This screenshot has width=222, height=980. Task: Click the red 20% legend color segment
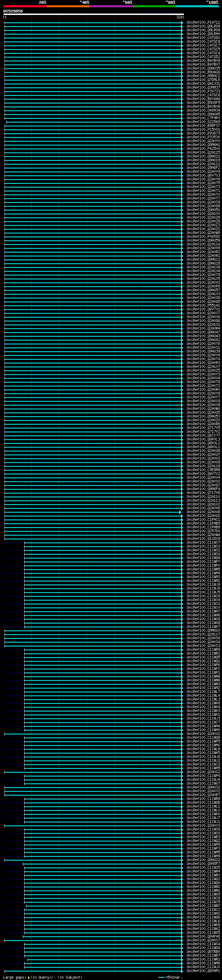point(25,6)
